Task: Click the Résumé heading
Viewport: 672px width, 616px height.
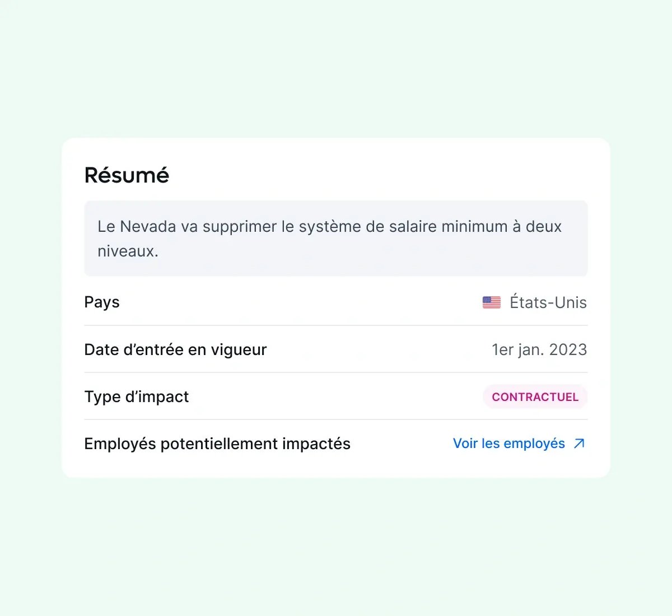Action: coord(127,175)
